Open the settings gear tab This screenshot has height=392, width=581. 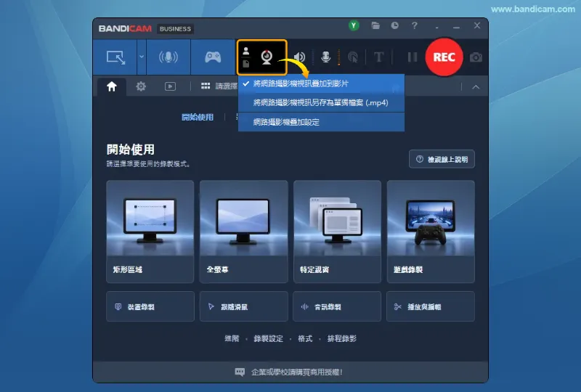(141, 86)
